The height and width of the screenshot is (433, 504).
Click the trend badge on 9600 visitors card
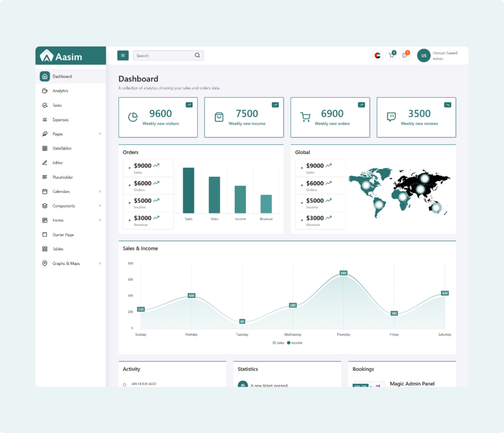pos(189,105)
